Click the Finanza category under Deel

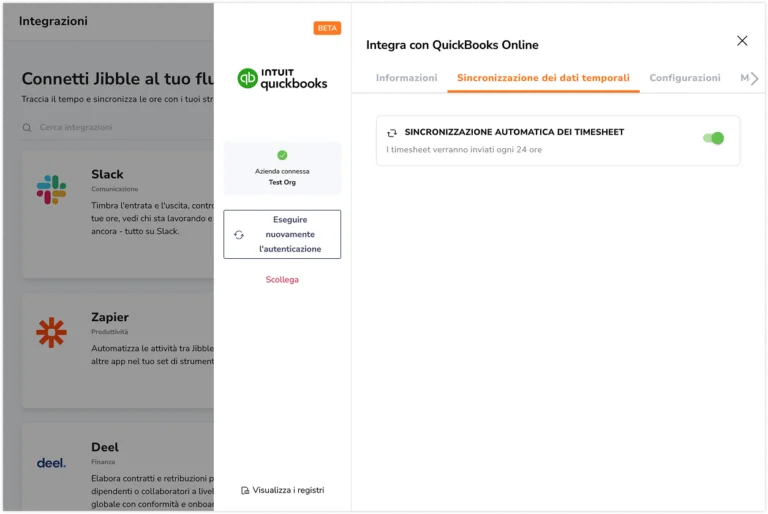click(x=103, y=462)
